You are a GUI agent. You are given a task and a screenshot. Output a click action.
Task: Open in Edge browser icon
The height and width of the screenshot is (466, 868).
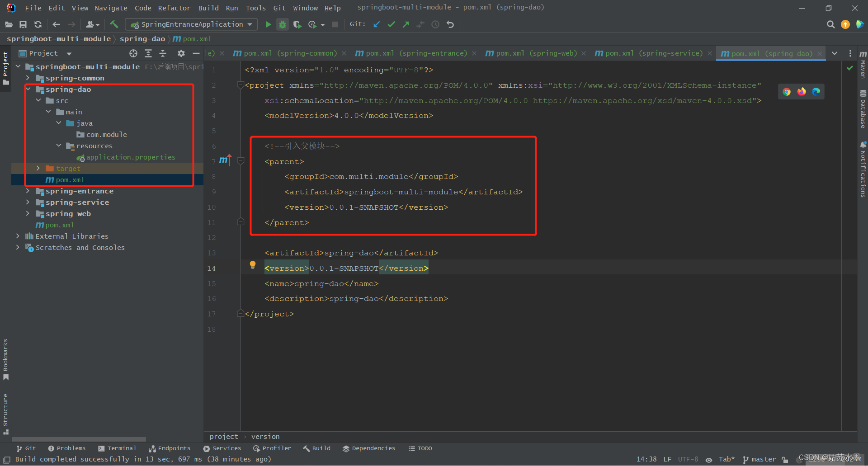(x=816, y=92)
